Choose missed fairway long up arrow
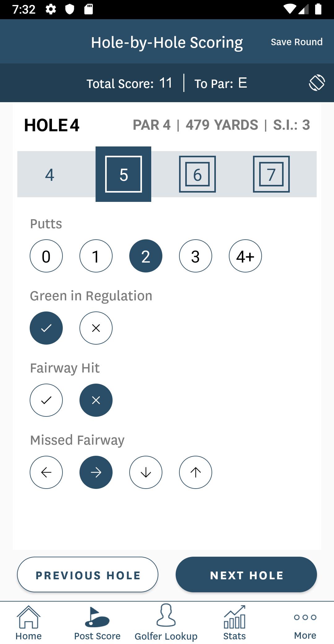Screen dimensions: 334x644 195,472
